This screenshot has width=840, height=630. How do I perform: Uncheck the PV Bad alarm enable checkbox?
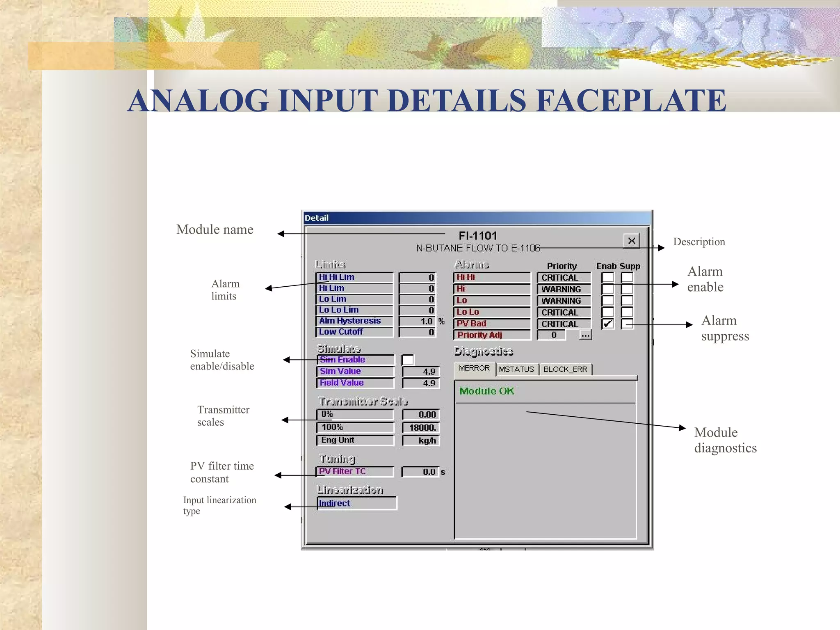607,324
